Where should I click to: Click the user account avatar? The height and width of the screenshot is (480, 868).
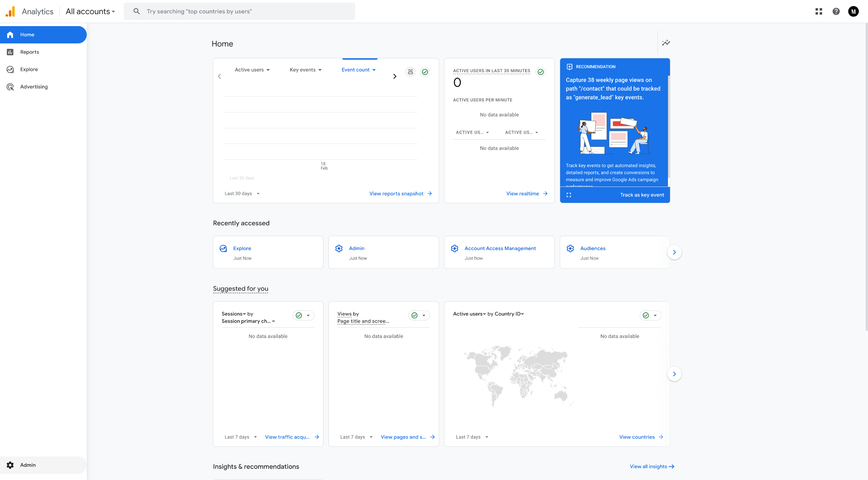[x=853, y=12]
